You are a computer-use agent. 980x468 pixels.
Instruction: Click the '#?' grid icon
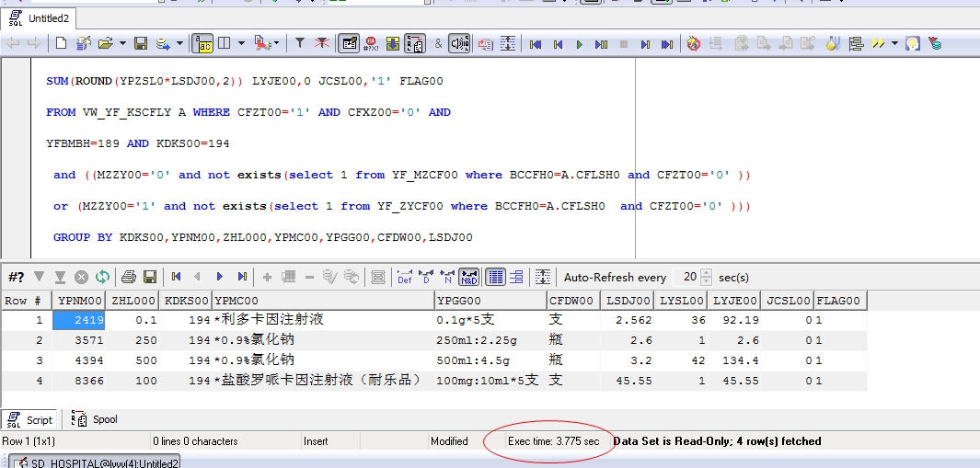tap(17, 277)
